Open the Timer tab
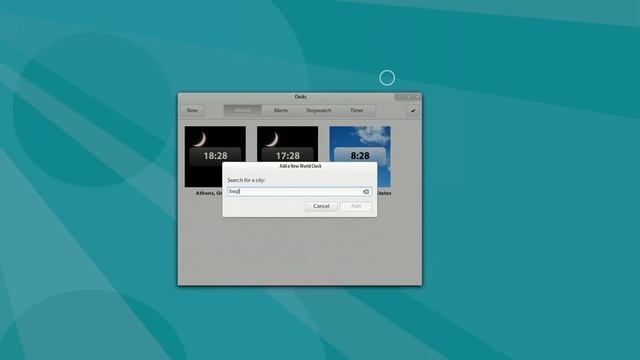Image resolution: width=640 pixels, height=360 pixels. (356, 110)
